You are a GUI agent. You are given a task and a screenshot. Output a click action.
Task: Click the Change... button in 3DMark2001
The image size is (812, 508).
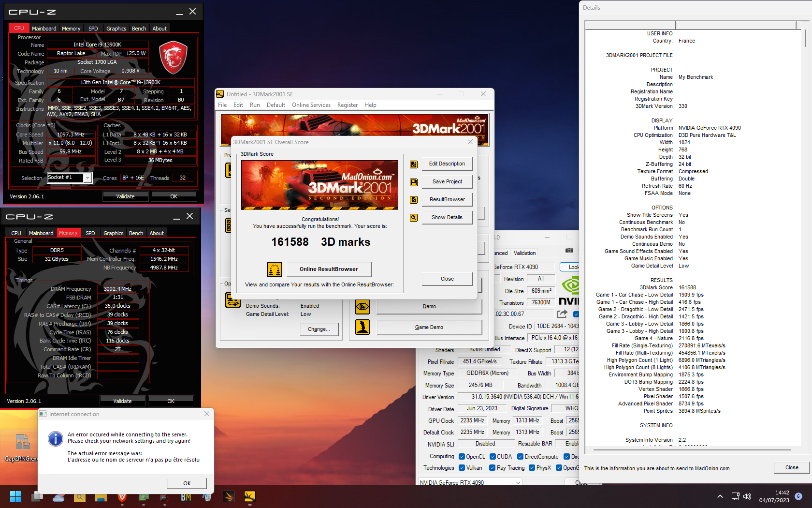pos(319,329)
